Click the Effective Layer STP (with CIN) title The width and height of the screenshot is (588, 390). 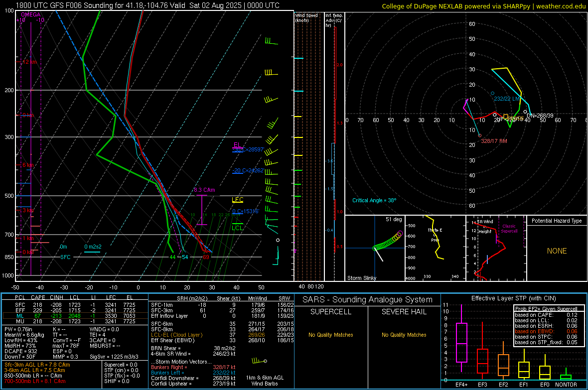[513, 298]
